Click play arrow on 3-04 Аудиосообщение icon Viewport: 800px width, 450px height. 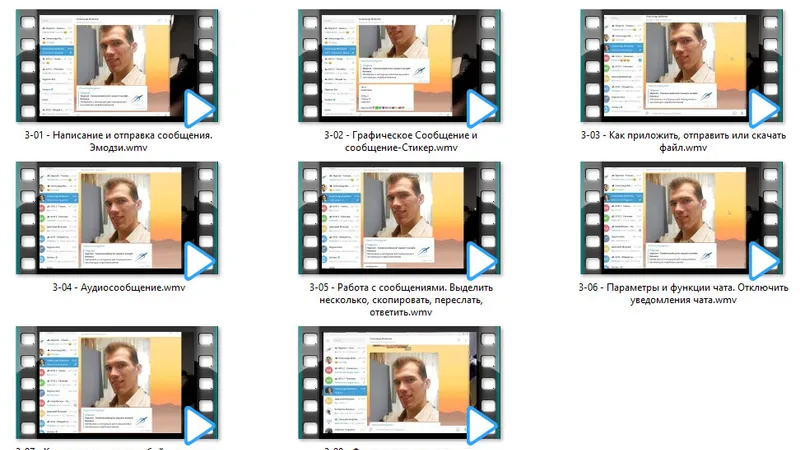(x=199, y=261)
